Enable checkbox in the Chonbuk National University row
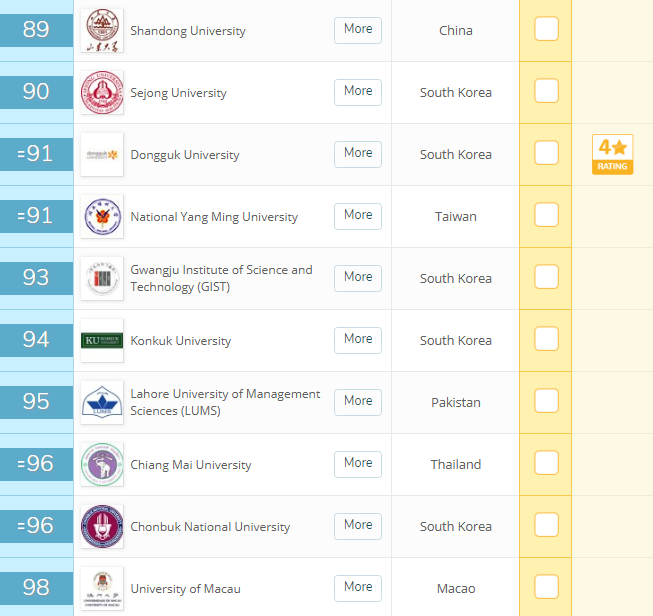Viewport: 653px width, 616px height. (546, 526)
